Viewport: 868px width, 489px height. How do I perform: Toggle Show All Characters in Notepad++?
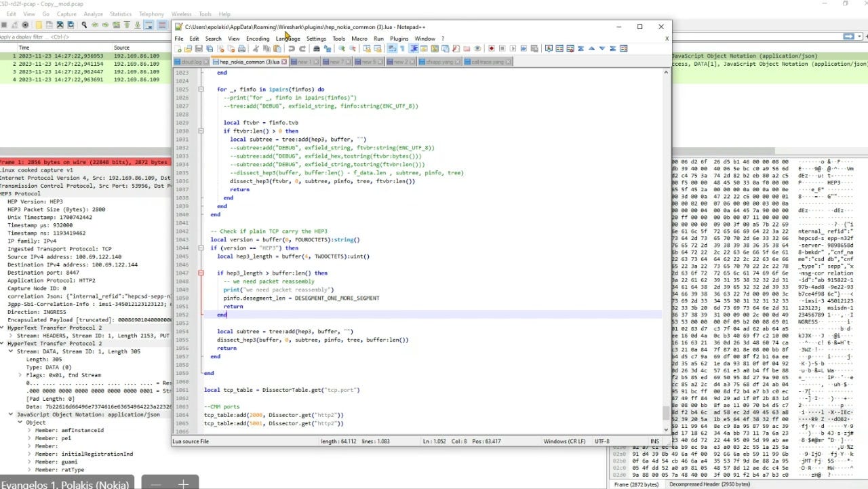402,49
